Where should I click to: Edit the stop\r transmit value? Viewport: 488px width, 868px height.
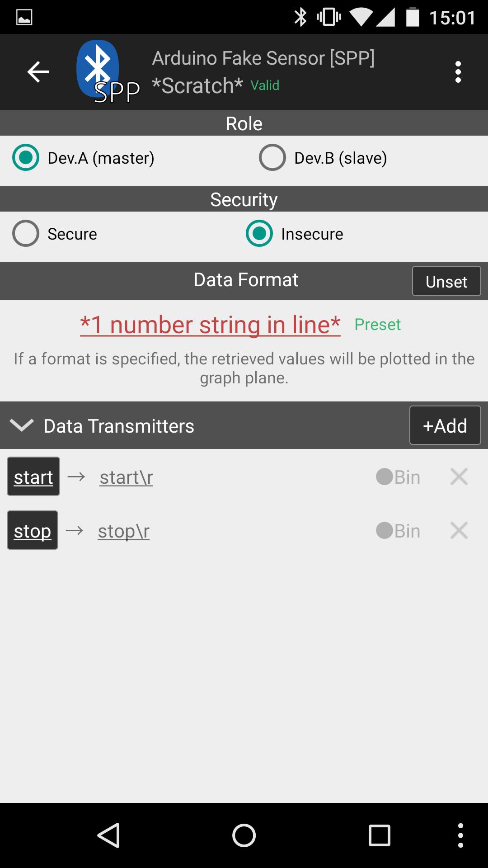point(124,531)
